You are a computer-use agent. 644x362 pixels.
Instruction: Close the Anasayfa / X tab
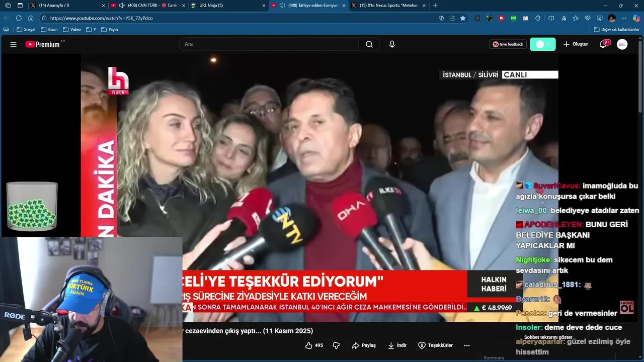[x=103, y=6]
